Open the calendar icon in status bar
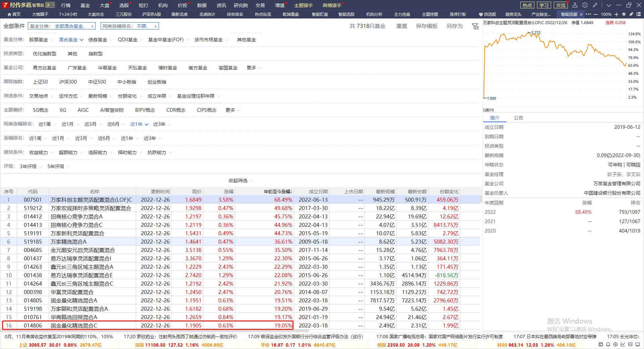 (x=601, y=344)
